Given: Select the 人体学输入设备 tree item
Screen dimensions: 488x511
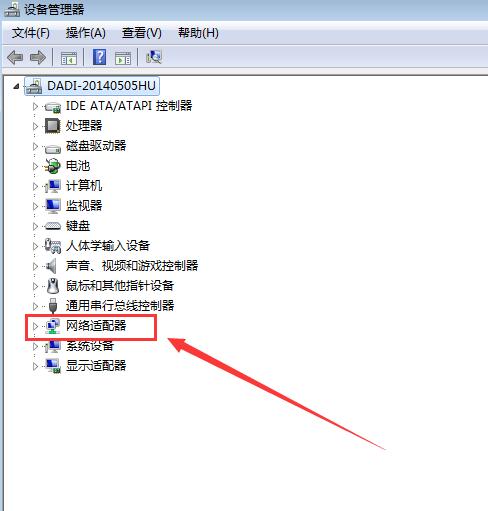Looking at the screenshot, I should pyautogui.click(x=108, y=246).
